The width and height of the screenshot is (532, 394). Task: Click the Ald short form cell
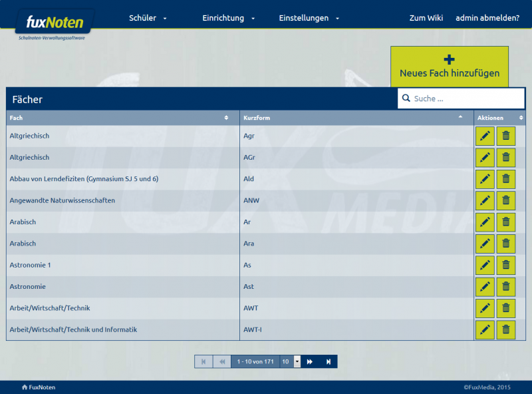tap(356, 179)
